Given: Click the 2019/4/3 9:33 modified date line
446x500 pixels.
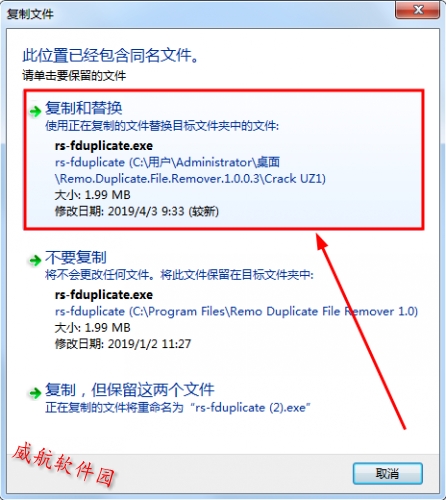Looking at the screenshot, I should tap(137, 211).
